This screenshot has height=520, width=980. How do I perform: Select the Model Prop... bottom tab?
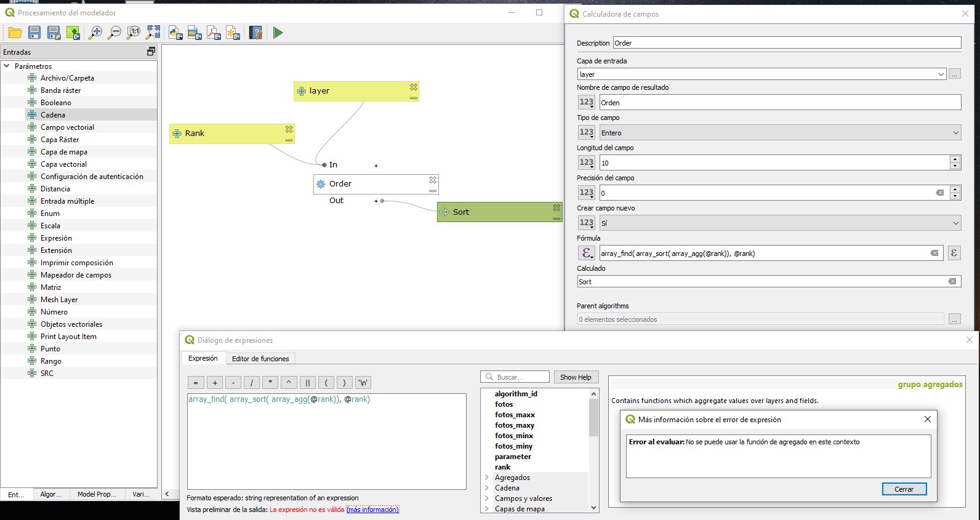pyautogui.click(x=97, y=494)
